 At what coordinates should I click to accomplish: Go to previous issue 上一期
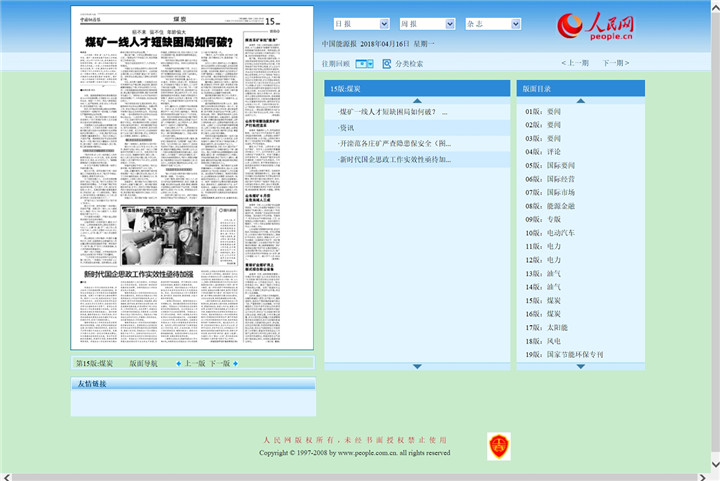tap(577, 63)
